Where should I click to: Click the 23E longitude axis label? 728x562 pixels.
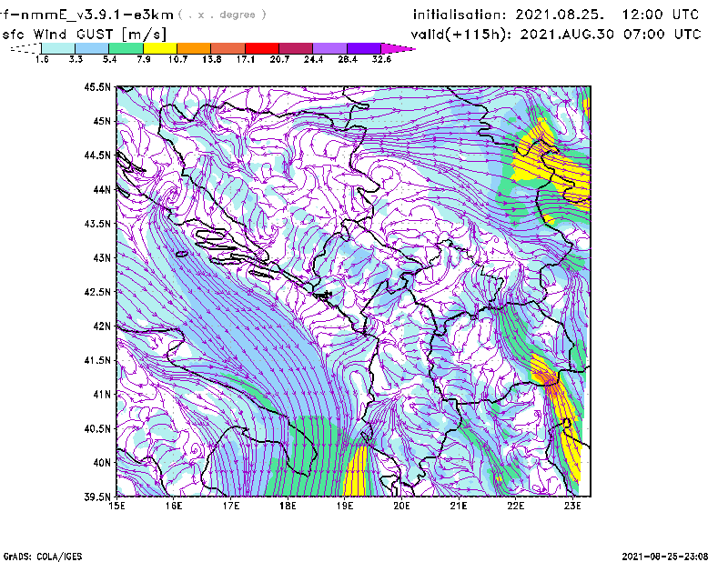point(572,506)
